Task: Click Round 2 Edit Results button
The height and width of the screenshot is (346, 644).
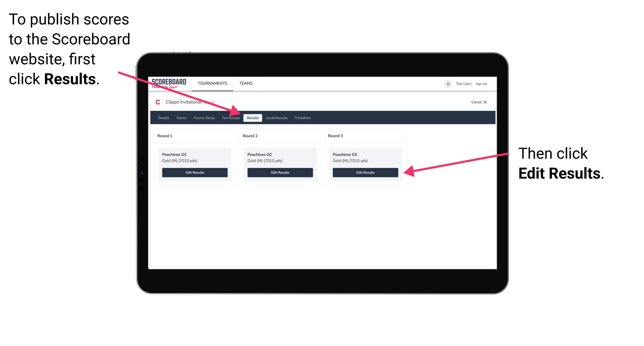Action: pyautogui.click(x=280, y=172)
